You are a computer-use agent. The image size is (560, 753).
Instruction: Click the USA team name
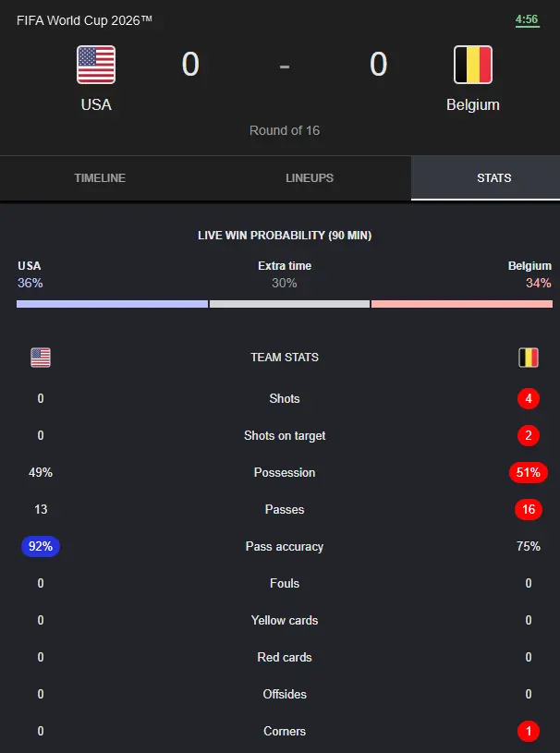pos(96,104)
